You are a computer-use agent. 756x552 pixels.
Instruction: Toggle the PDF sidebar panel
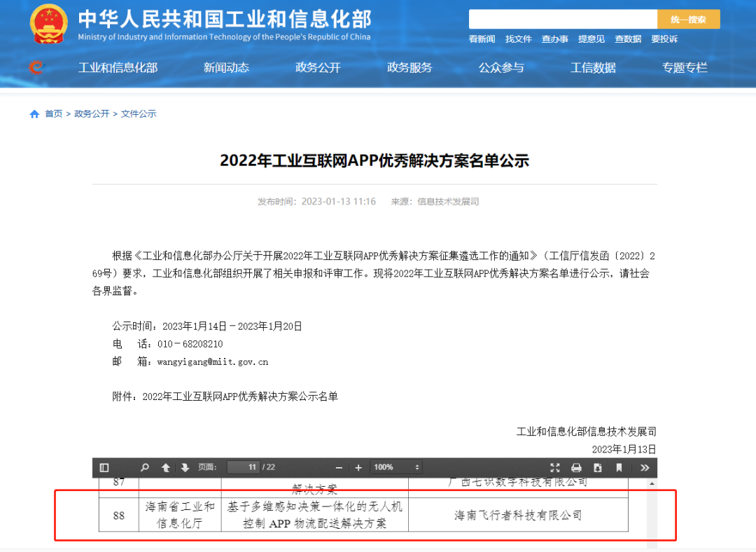(104, 467)
